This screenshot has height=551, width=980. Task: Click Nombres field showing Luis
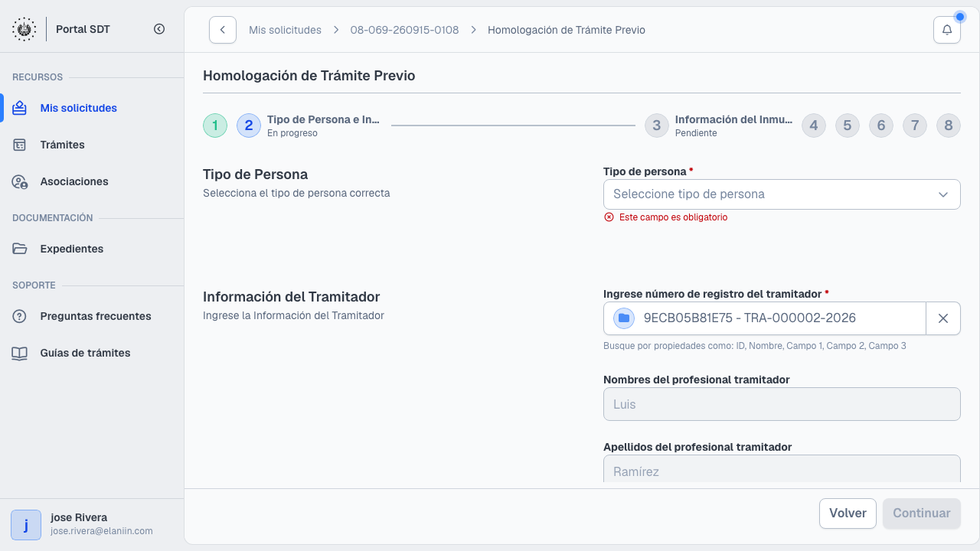tap(782, 404)
